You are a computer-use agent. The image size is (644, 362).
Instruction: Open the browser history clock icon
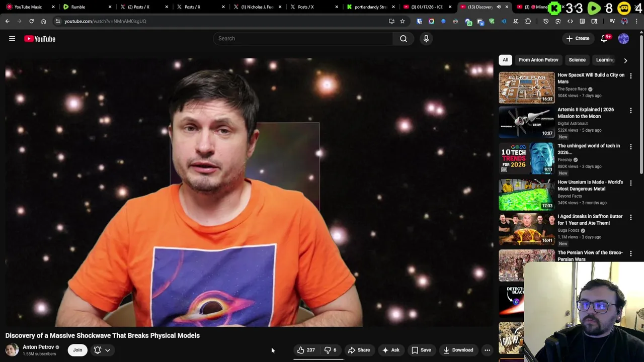pyautogui.click(x=546, y=21)
